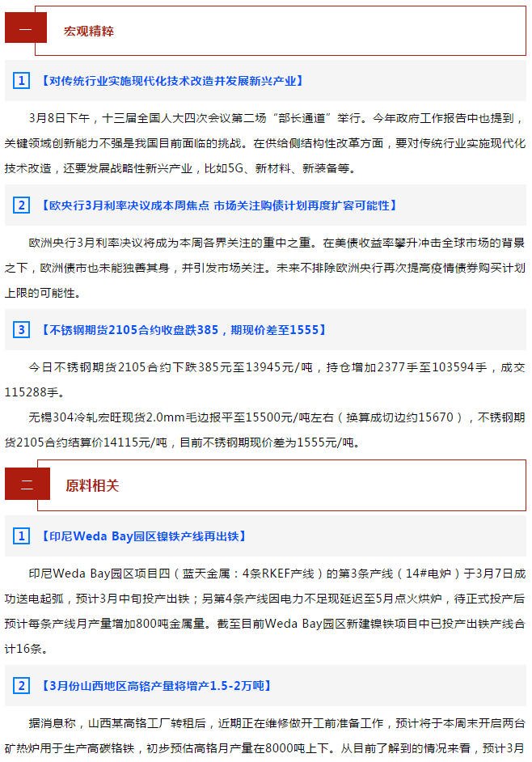Select the 原料相关 section title
532x762 pixels.
click(x=92, y=485)
